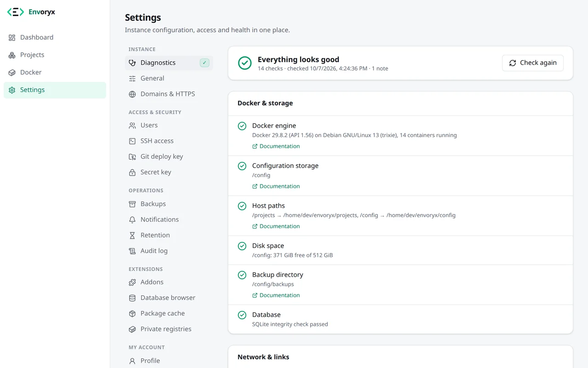Click the "Everything looks good" heading
Viewport: 588px width, 368px height.
click(299, 59)
